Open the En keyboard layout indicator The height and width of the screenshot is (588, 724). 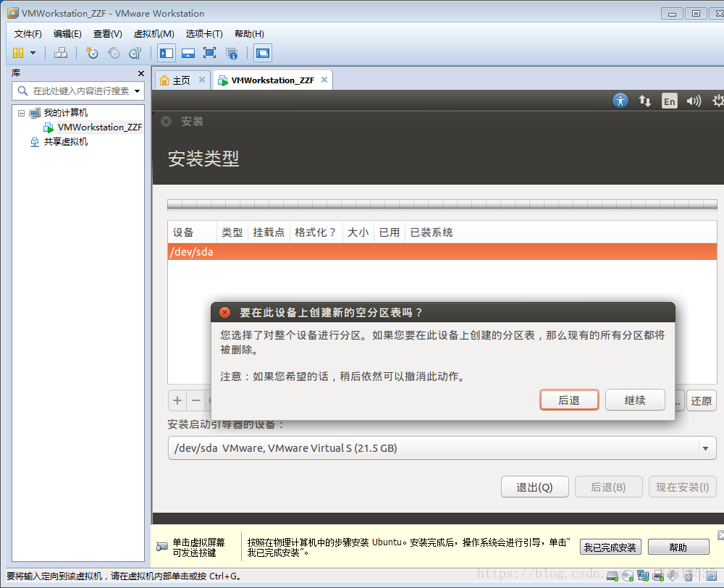(670, 101)
